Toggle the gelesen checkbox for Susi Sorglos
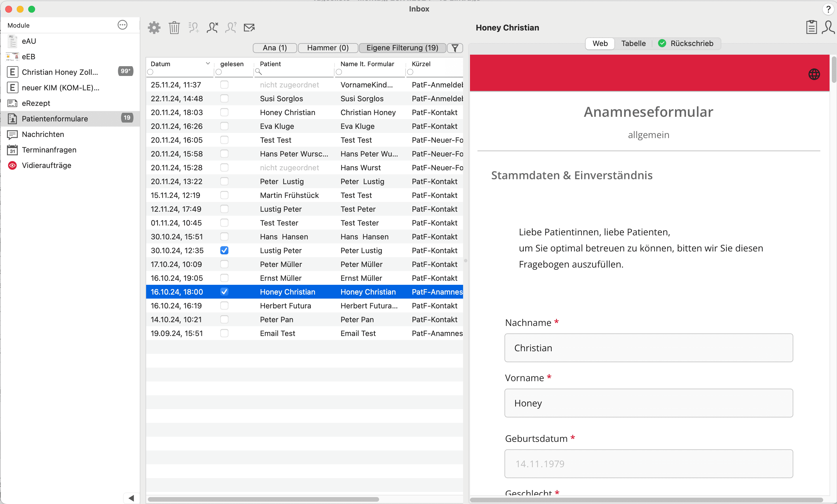Image resolution: width=837 pixels, height=504 pixels. click(224, 98)
